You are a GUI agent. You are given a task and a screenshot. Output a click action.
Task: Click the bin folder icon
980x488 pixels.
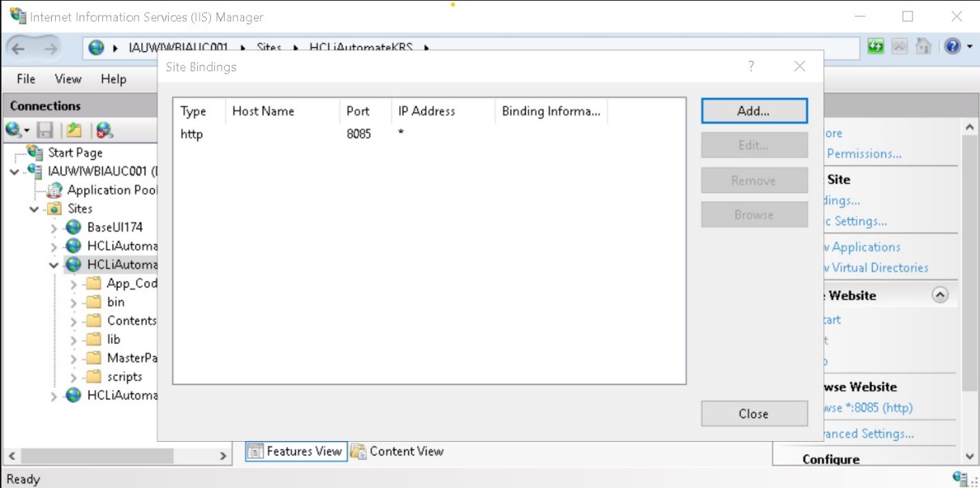click(x=93, y=302)
